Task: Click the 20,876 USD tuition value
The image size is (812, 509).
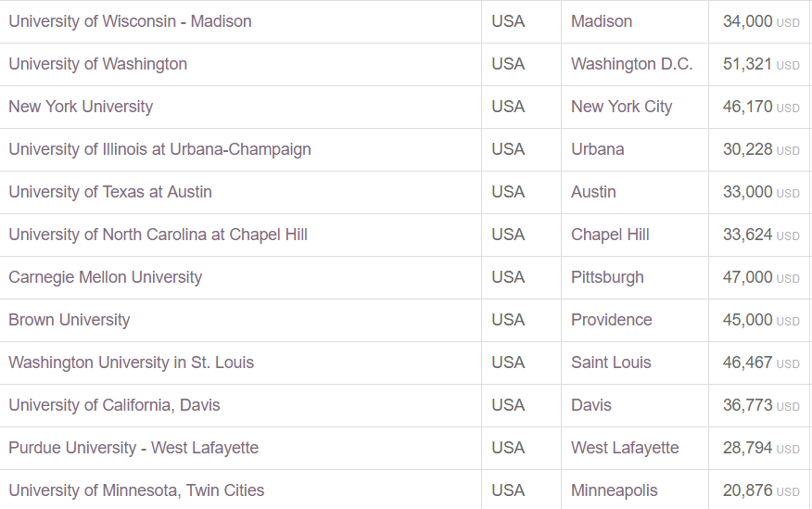Action: tap(761, 490)
